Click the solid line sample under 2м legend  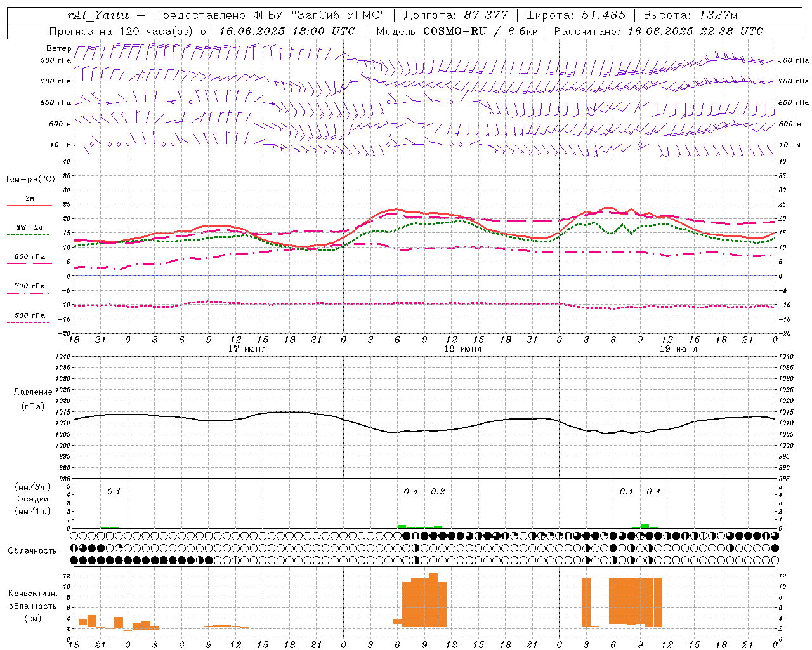tap(29, 206)
